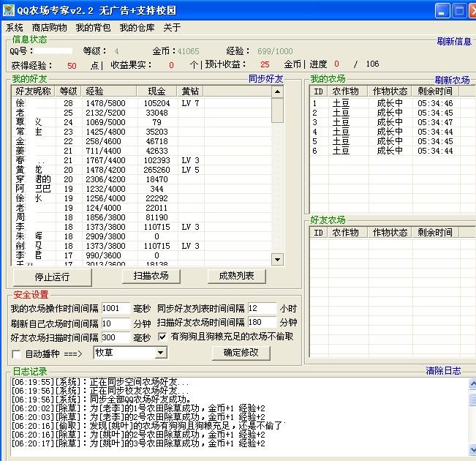Sort friends by 好友昵称 column header
The image size is (476, 461).
33,91
